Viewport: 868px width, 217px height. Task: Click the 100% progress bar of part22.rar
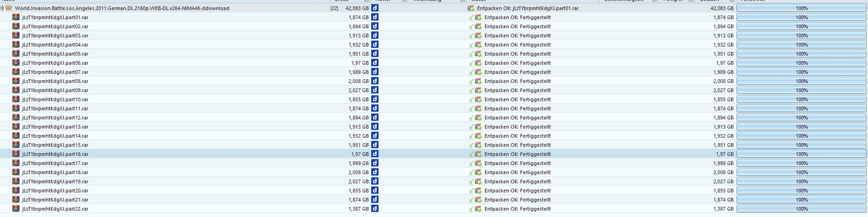tap(802, 209)
